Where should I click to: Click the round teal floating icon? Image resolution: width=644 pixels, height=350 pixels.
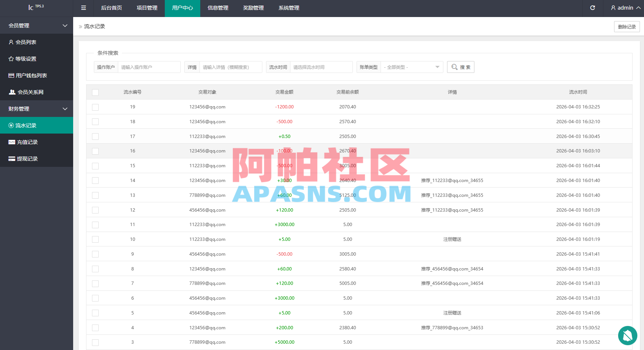point(628,336)
